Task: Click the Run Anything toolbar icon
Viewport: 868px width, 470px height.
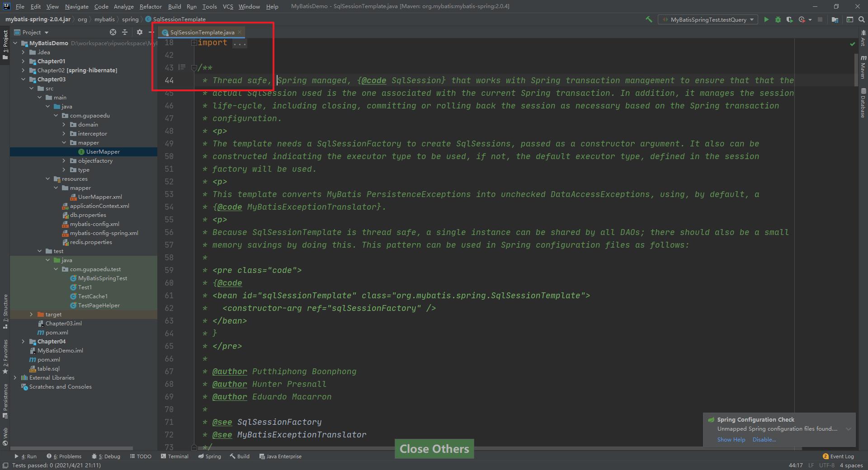Action: [x=850, y=19]
